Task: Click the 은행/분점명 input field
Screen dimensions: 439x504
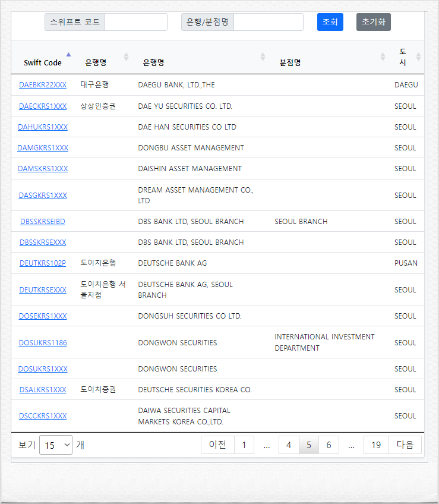Action: [x=269, y=22]
